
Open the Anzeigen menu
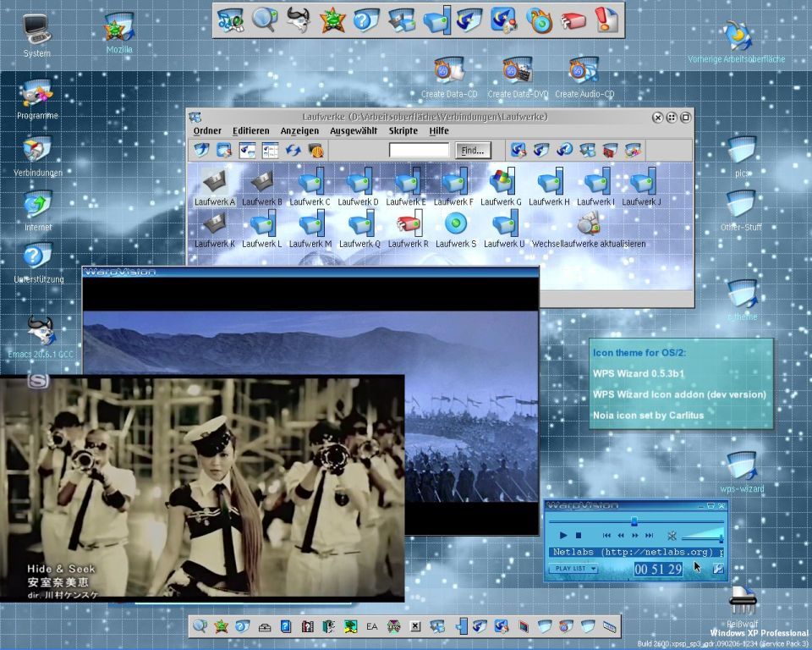tap(299, 131)
